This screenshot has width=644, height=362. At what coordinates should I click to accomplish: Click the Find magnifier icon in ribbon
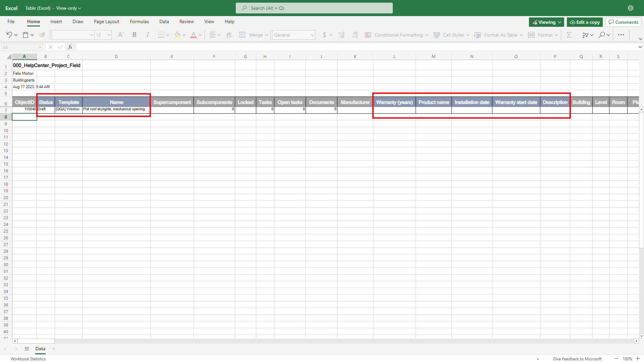coord(602,35)
